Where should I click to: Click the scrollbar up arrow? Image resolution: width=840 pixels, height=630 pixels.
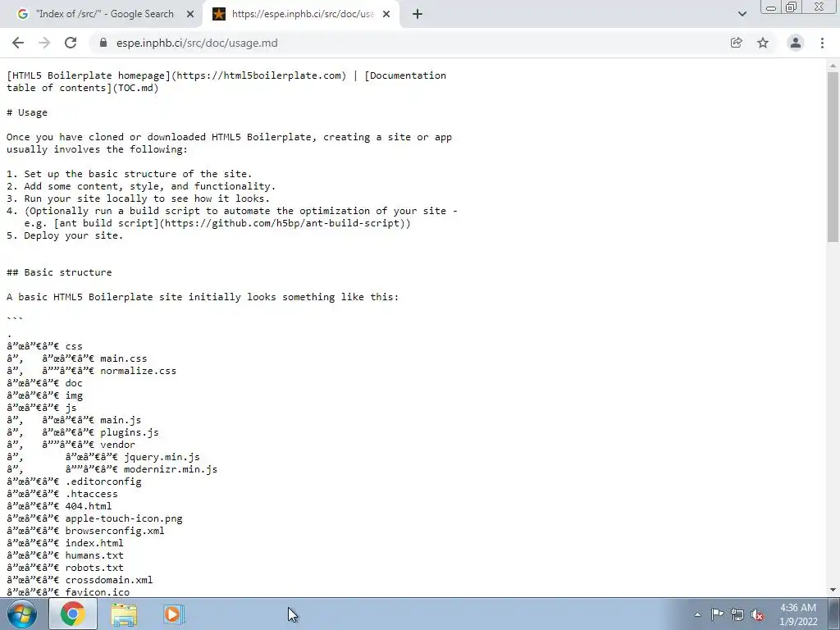(833, 66)
